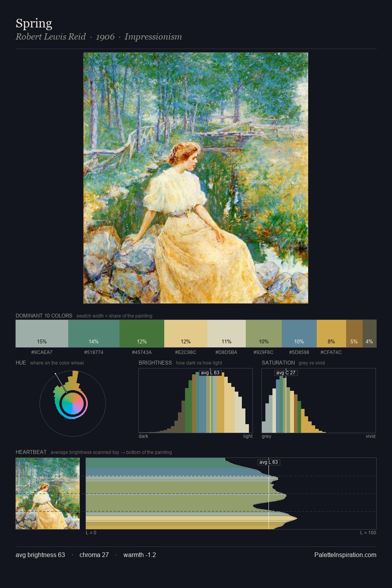
Task: Pick the dark green 12% swatch
Action: tap(142, 334)
